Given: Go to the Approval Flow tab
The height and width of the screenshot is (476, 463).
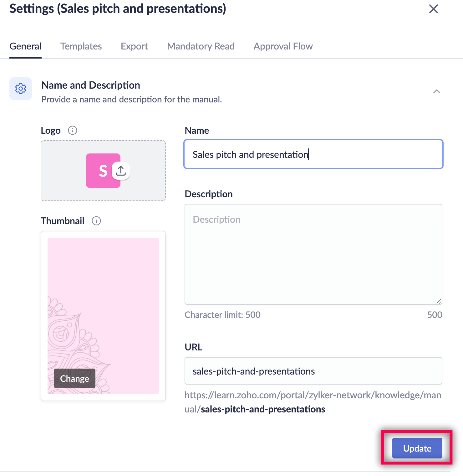Looking at the screenshot, I should (283, 46).
